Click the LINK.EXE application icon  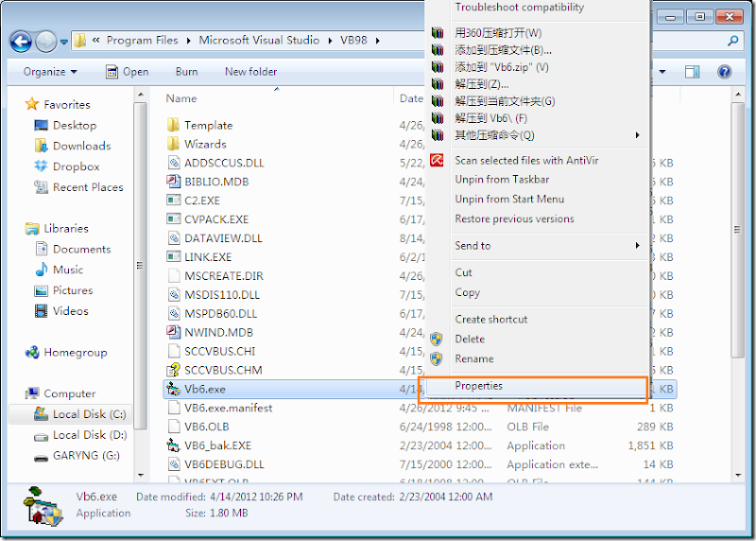click(174, 256)
